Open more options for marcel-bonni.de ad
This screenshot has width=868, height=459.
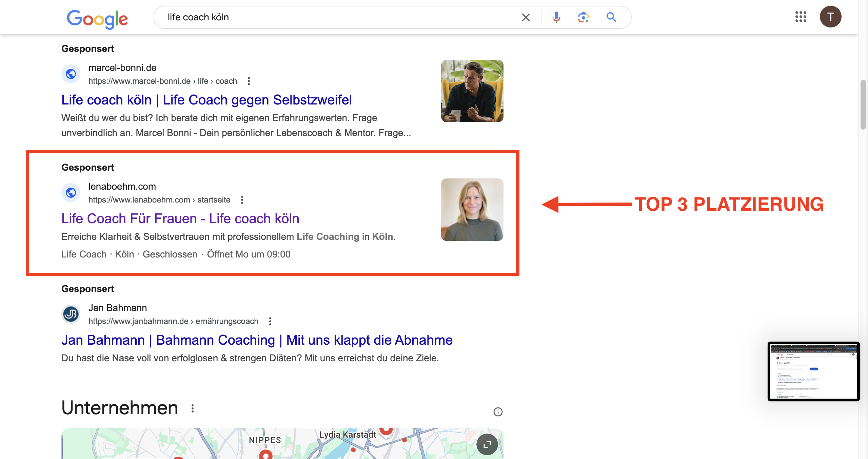pos(249,81)
